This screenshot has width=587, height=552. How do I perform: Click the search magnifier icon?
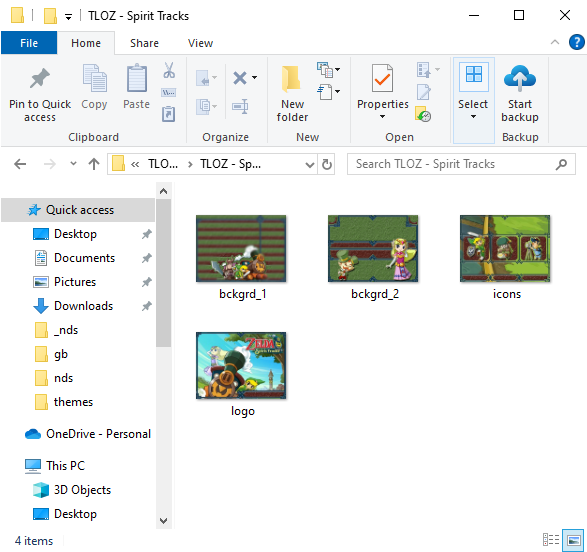click(561, 164)
